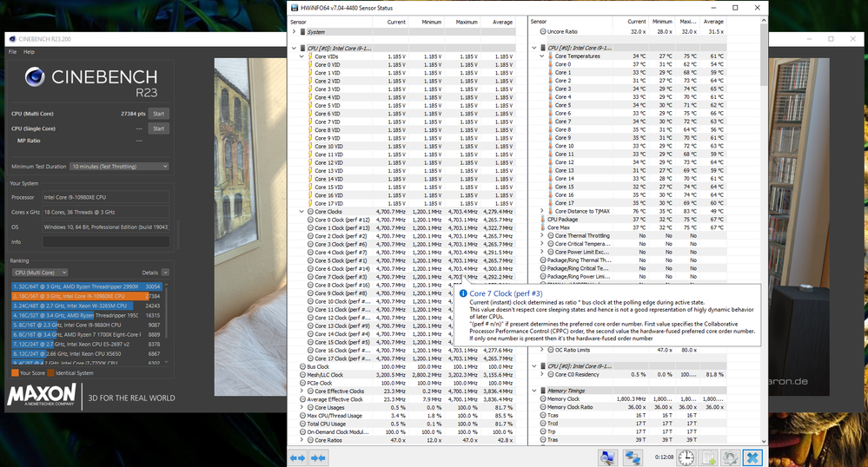Viewport: 868px width, 467px height.
Task: Close sensors with the blue X icon
Action: click(x=752, y=457)
